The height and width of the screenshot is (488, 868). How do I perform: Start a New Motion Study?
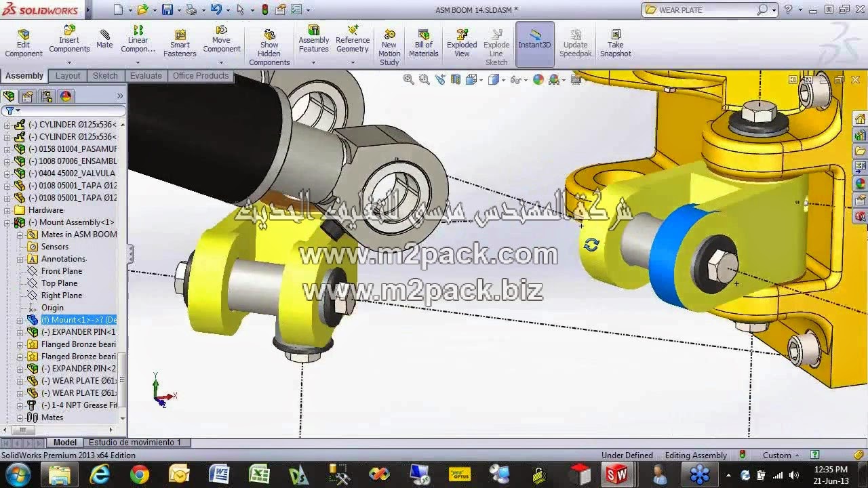click(389, 47)
